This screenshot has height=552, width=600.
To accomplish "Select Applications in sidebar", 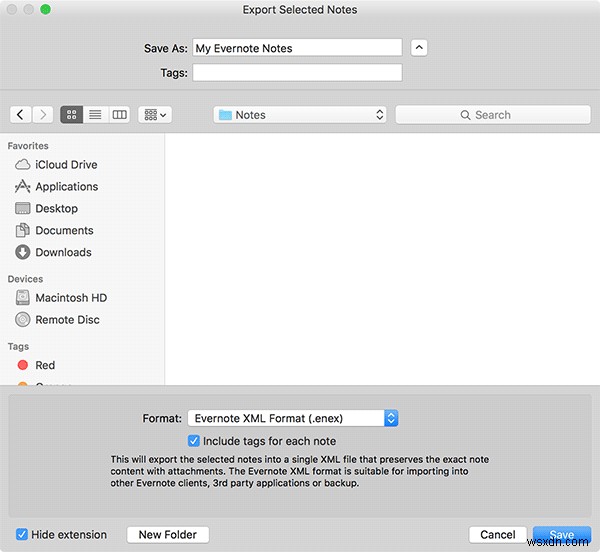I will 56,187.
